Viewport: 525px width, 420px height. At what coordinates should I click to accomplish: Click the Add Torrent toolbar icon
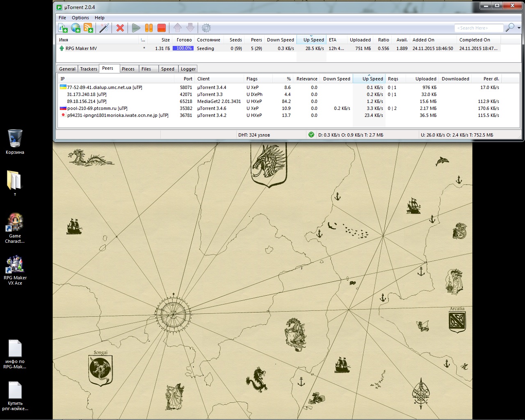pyautogui.click(x=63, y=27)
